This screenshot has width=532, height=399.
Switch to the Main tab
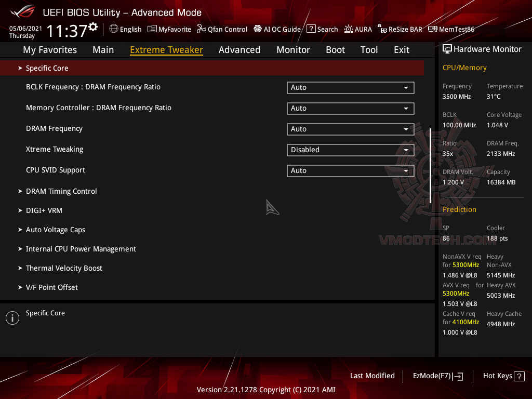(103, 50)
